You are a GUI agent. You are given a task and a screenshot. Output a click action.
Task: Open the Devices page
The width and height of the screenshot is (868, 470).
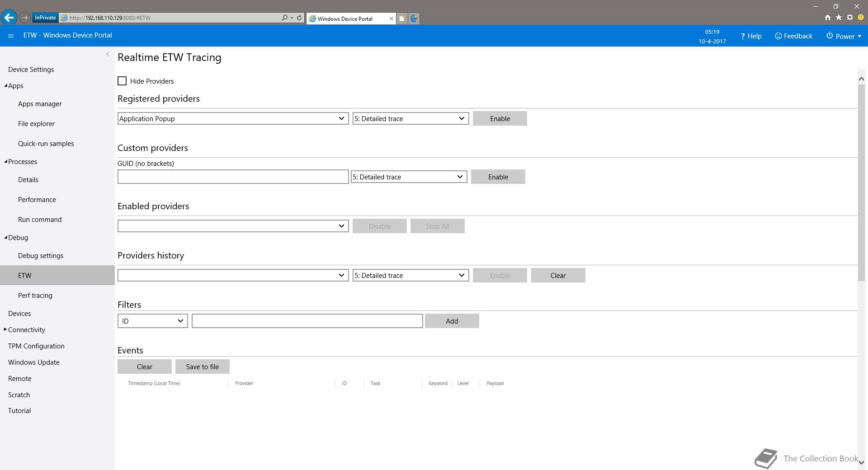[19, 313]
